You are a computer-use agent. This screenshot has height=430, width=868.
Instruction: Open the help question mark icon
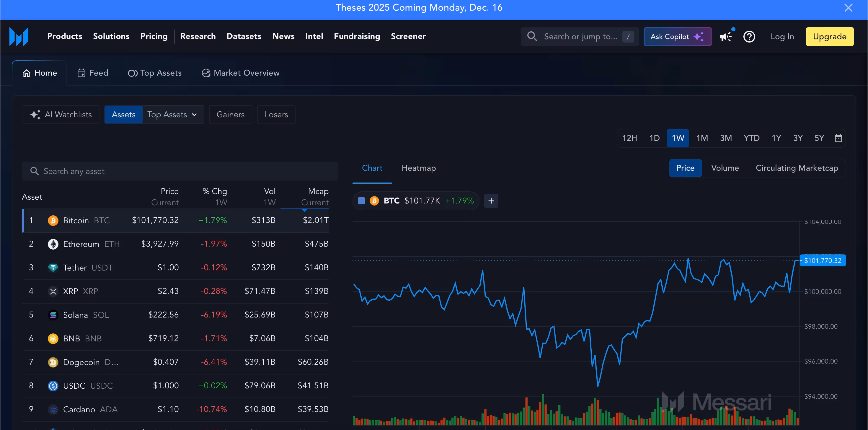pos(749,36)
